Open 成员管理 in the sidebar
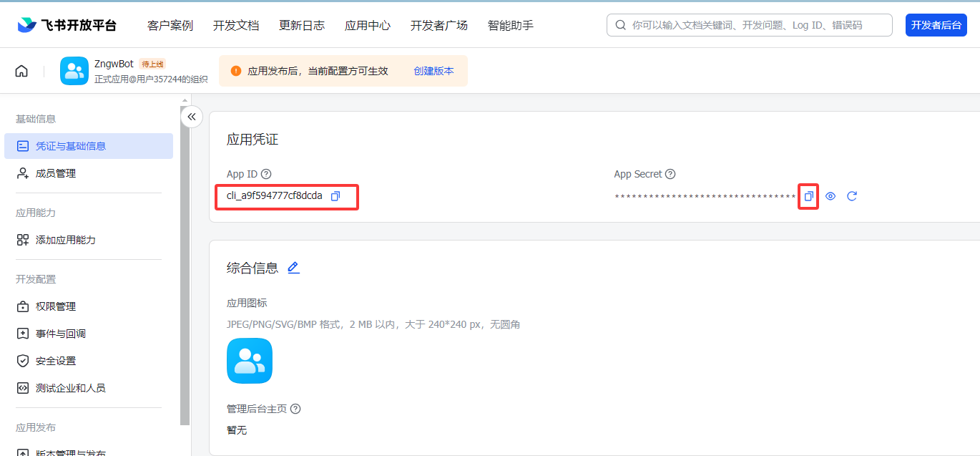Viewport: 980px width, 456px height. pyautogui.click(x=56, y=173)
